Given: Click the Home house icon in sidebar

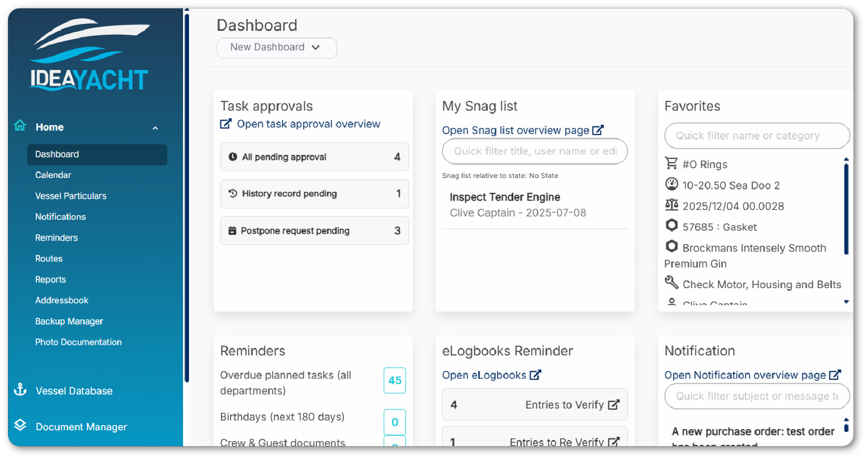Looking at the screenshot, I should (x=20, y=125).
